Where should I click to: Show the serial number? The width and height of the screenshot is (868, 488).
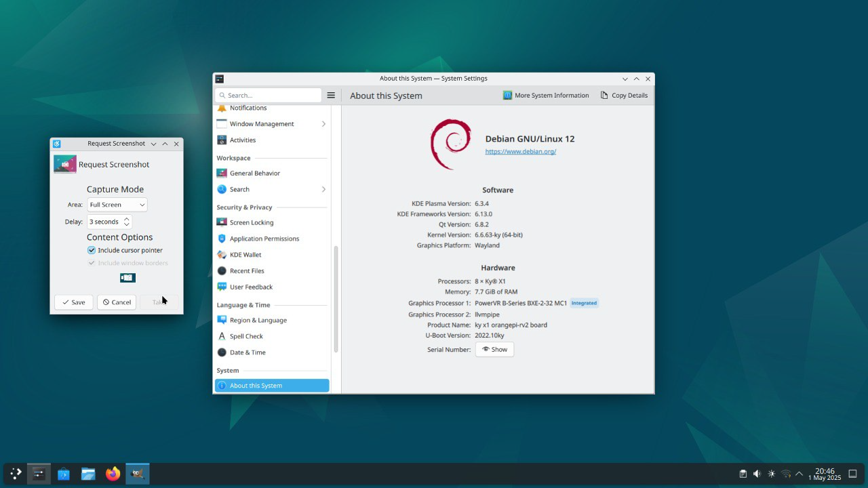pyautogui.click(x=494, y=350)
